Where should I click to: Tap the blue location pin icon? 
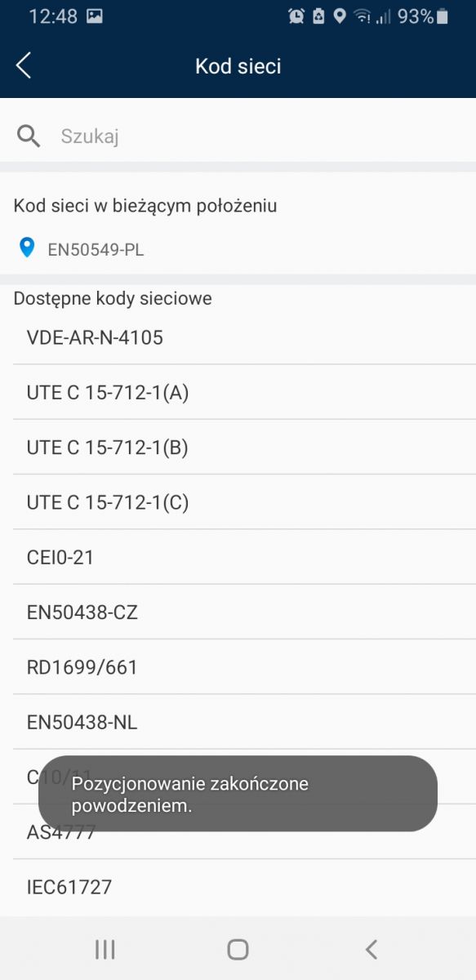tap(27, 247)
